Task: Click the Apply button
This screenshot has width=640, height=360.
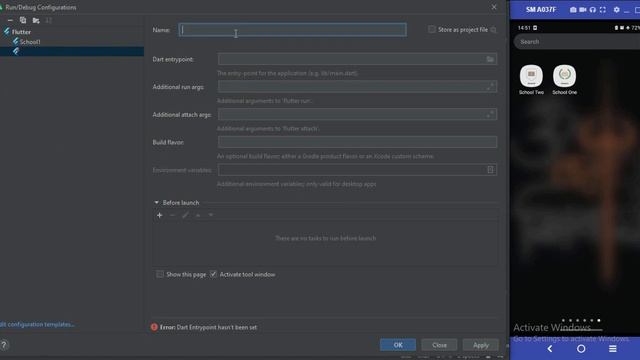Action: [481, 345]
